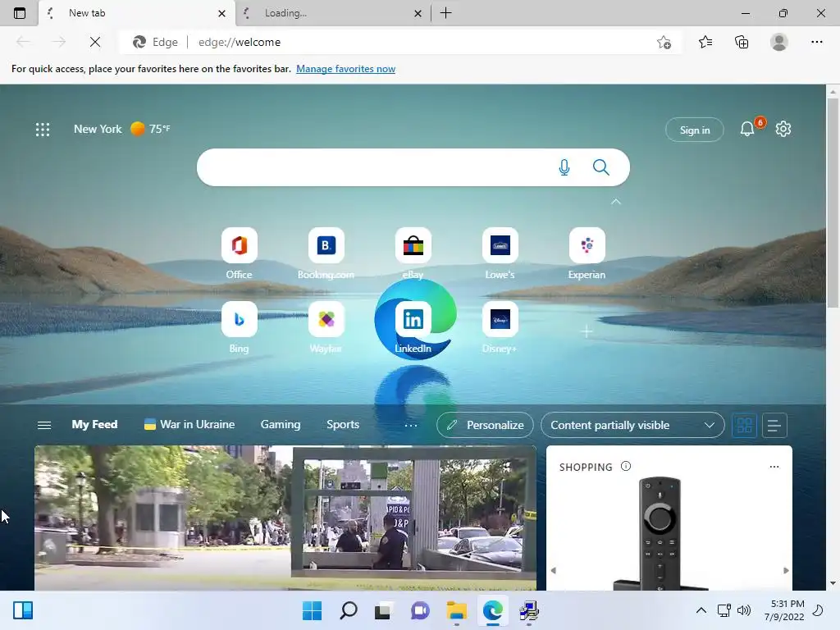This screenshot has width=840, height=630.
Task: Show previous Shopping item arrow
Action: click(554, 571)
